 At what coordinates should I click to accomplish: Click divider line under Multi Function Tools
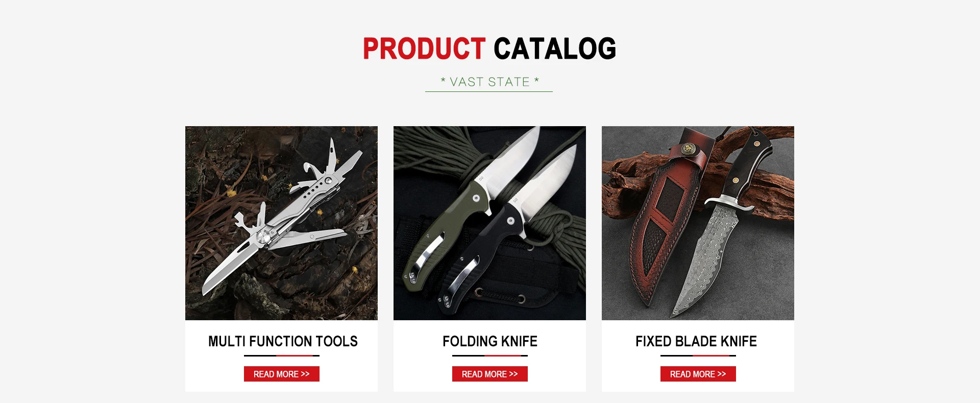(x=282, y=355)
